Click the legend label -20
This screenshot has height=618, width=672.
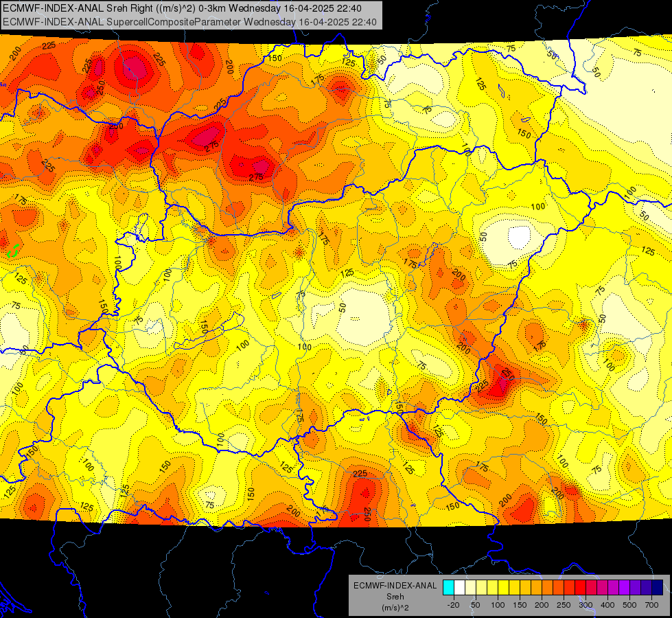pos(453,605)
